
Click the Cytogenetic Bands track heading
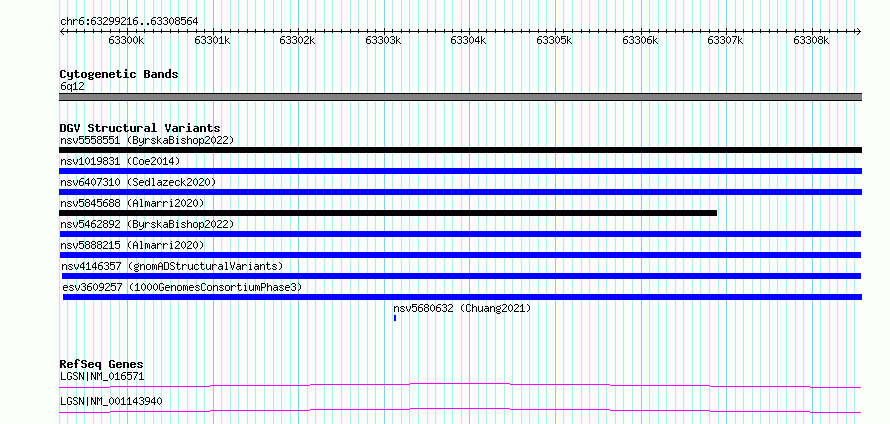coord(119,74)
